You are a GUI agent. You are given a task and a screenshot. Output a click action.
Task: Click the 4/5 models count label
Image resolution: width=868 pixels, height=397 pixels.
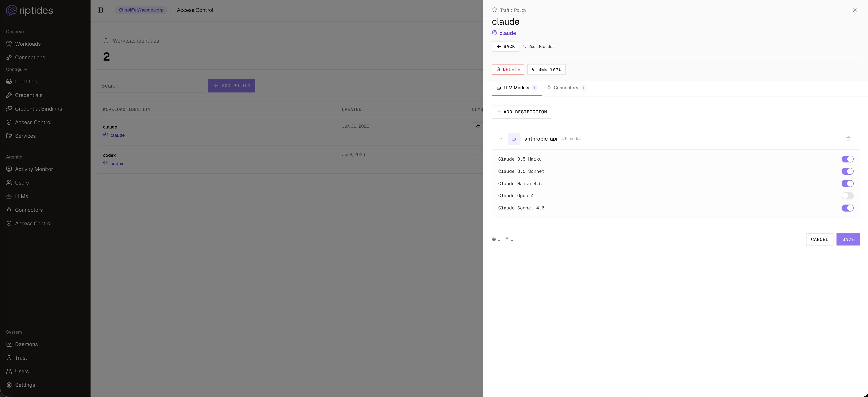click(x=571, y=138)
